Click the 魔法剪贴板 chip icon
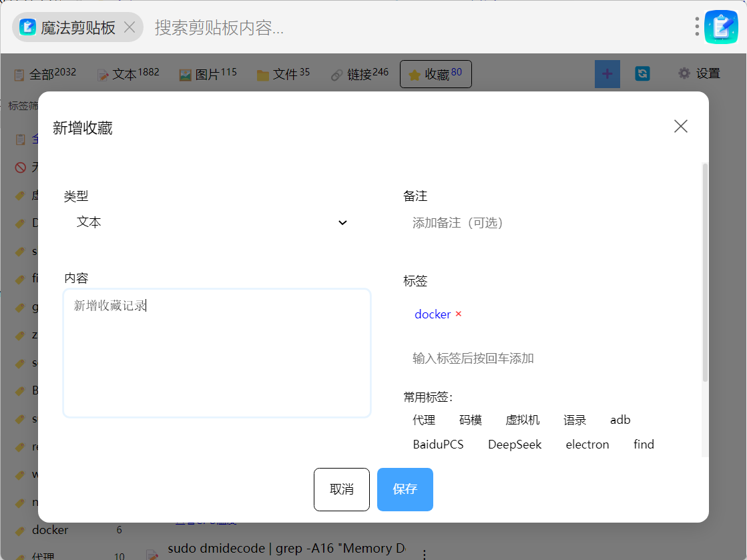The height and width of the screenshot is (560, 747). [27, 27]
